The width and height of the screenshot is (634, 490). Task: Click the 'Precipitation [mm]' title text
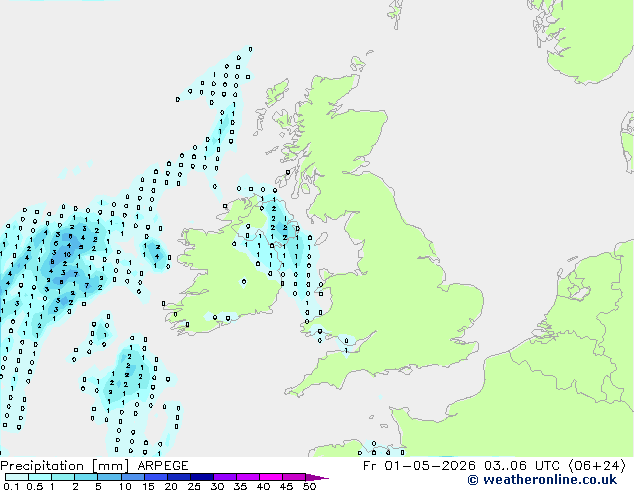[65, 466]
